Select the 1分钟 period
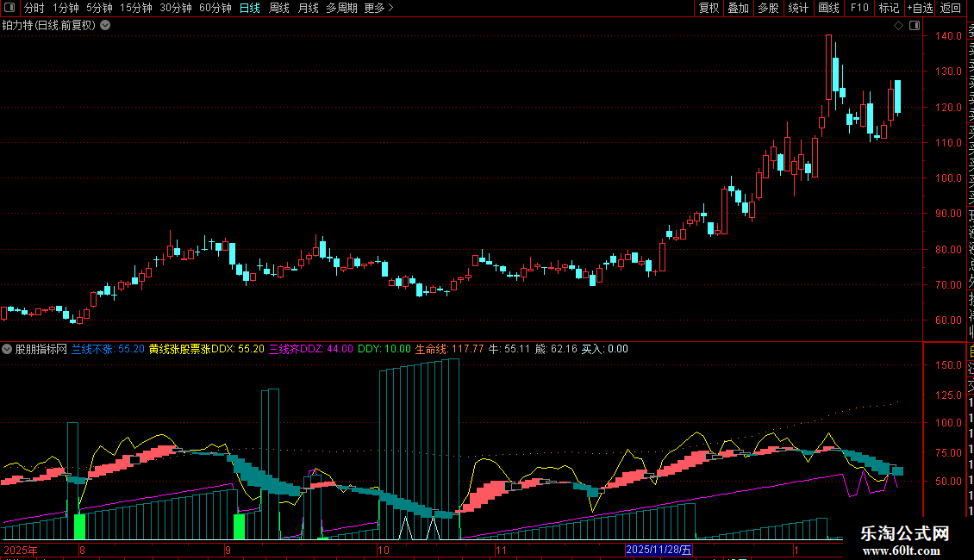The height and width of the screenshot is (560, 974). tap(66, 8)
